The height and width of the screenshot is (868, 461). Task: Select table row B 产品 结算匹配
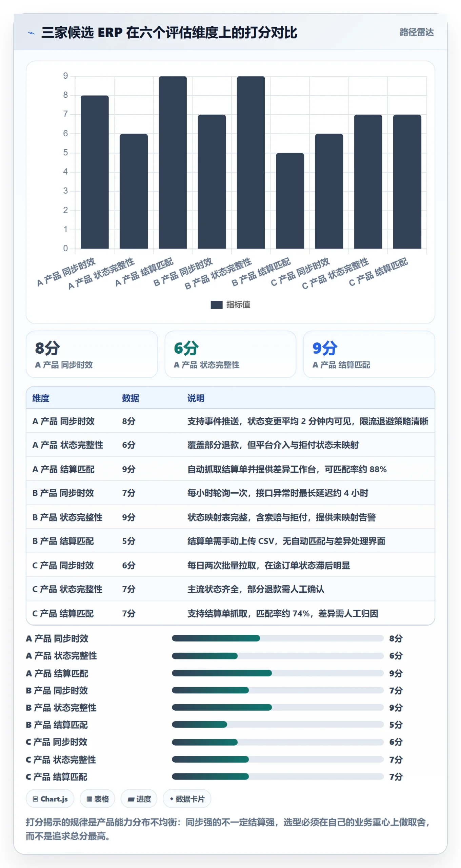click(x=230, y=541)
